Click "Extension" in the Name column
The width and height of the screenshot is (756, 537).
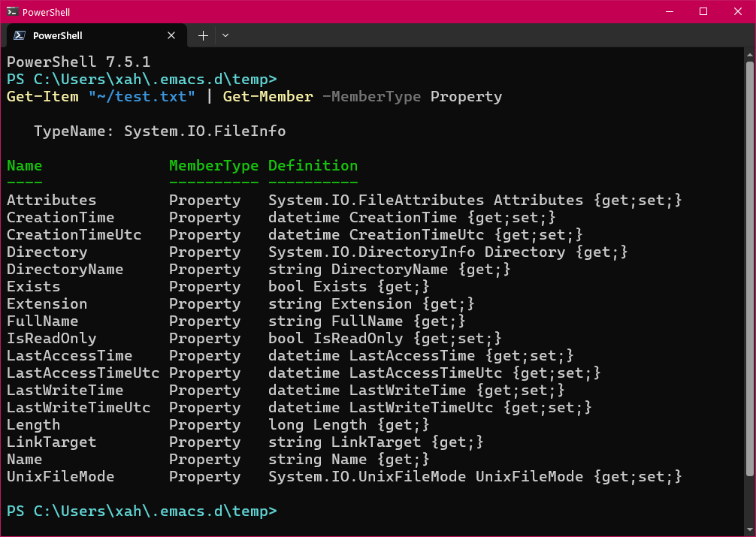tap(47, 303)
